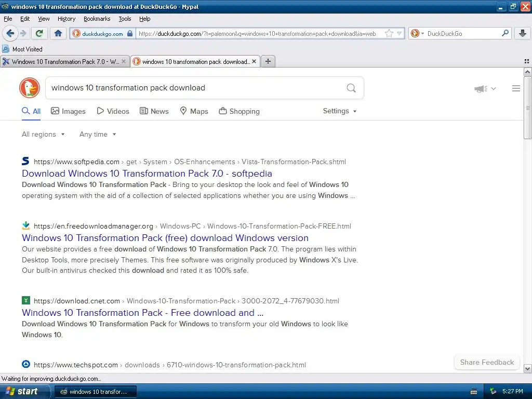The height and width of the screenshot is (399, 532).
Task: Open the browser home page icon
Action: coord(58,33)
